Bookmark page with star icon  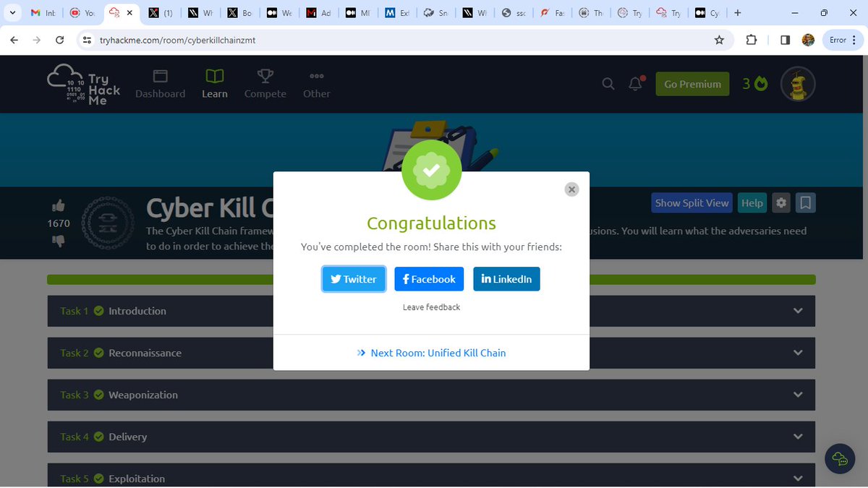(x=719, y=40)
